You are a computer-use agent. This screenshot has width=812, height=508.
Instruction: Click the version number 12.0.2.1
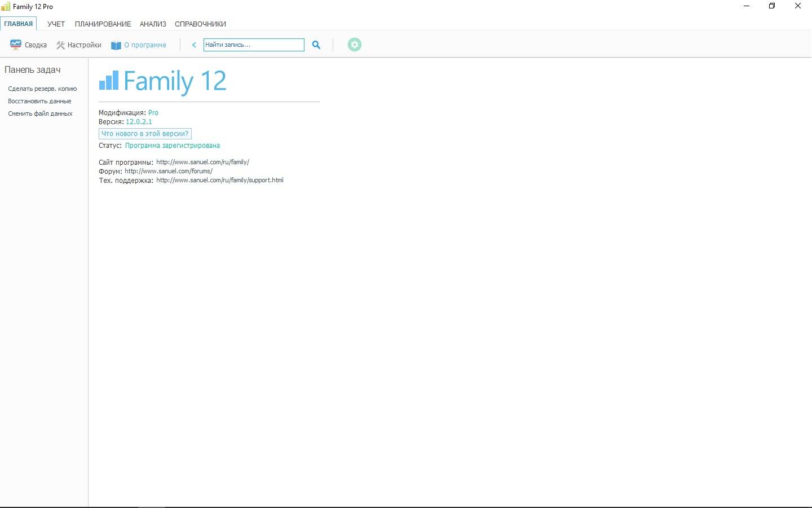[139, 122]
